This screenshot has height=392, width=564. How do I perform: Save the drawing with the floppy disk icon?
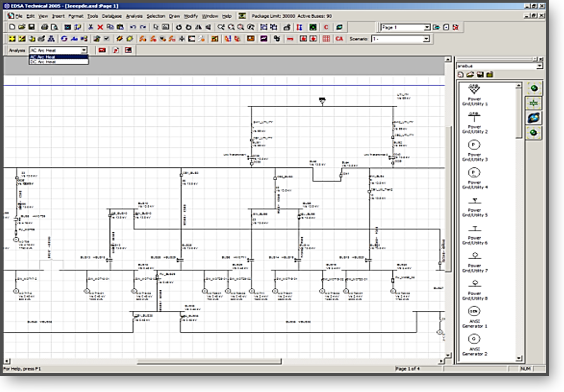(31, 27)
